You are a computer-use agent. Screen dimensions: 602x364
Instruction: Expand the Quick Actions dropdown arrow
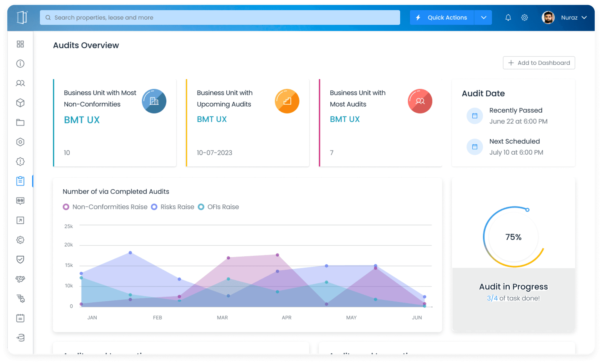coord(483,18)
